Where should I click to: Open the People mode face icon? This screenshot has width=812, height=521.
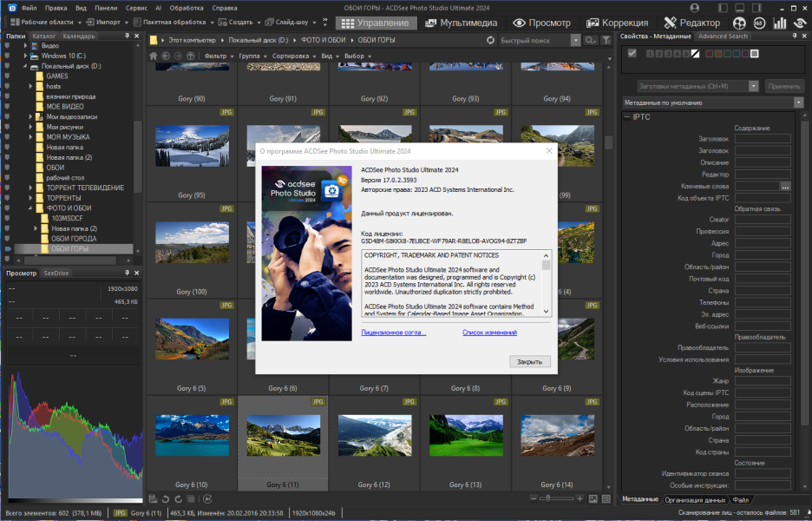coord(739,23)
